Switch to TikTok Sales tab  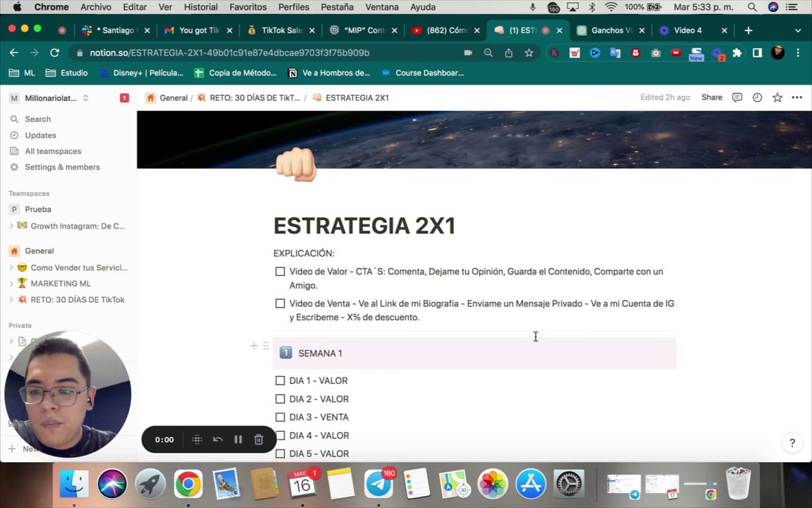(x=281, y=30)
